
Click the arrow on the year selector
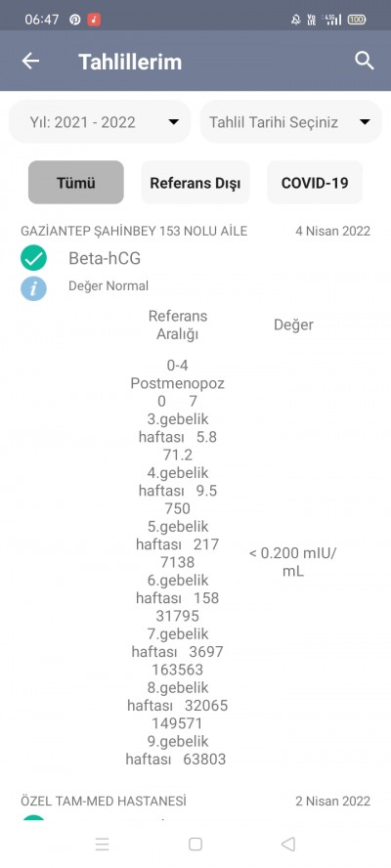click(x=174, y=122)
